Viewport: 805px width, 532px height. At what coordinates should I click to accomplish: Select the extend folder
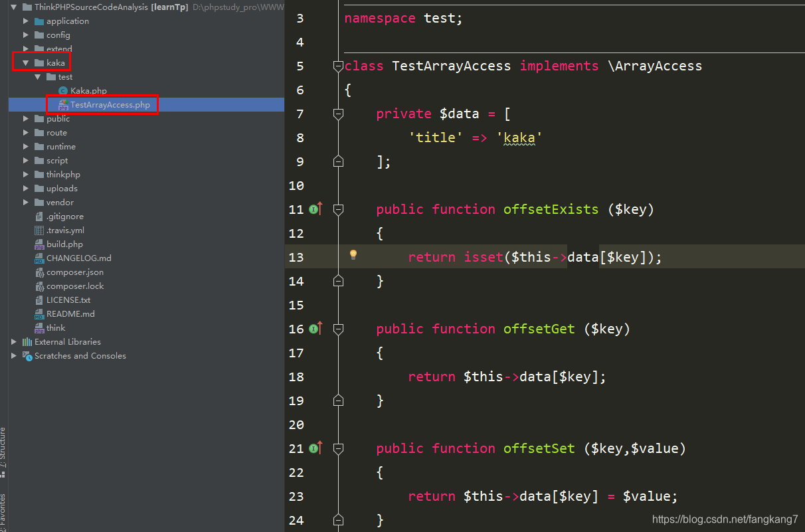coord(59,49)
